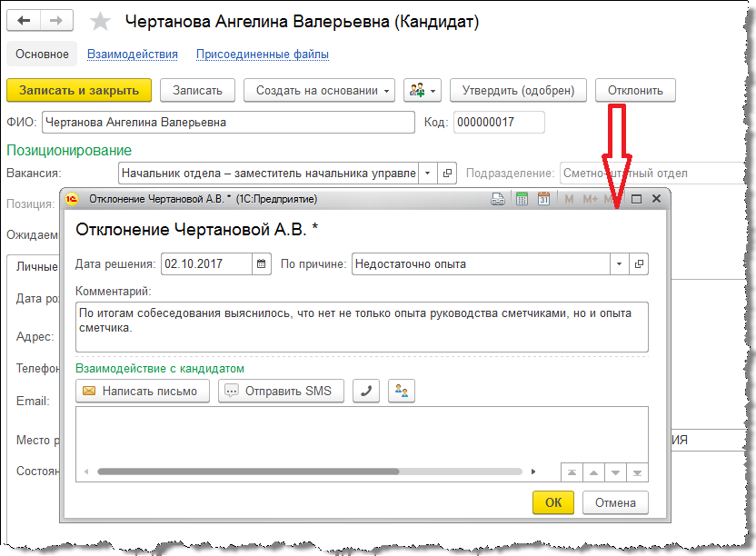756x556 pixels.
Task: Open Присоединенные файлы tab
Action: point(262,55)
